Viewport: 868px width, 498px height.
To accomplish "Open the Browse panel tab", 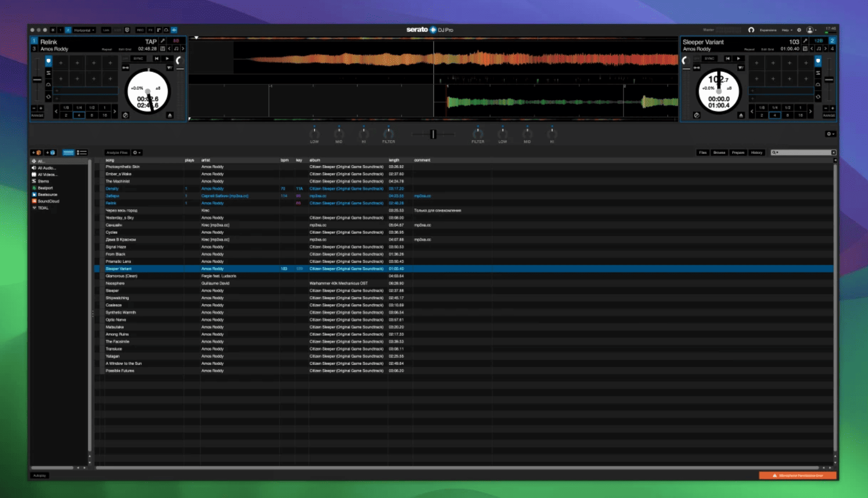I will coord(719,152).
